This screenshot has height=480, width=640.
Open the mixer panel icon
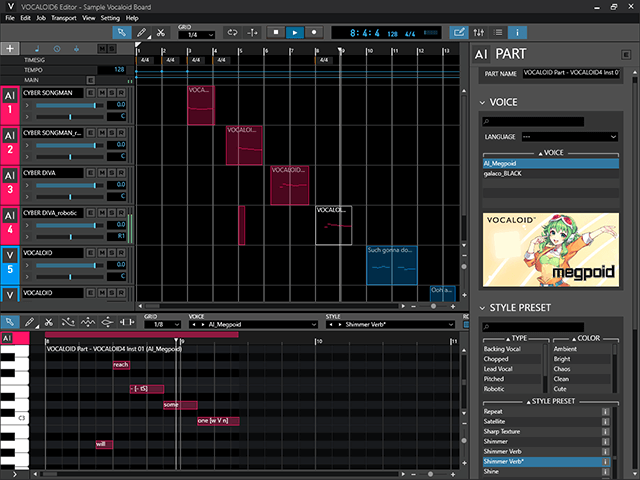pyautogui.click(x=478, y=32)
